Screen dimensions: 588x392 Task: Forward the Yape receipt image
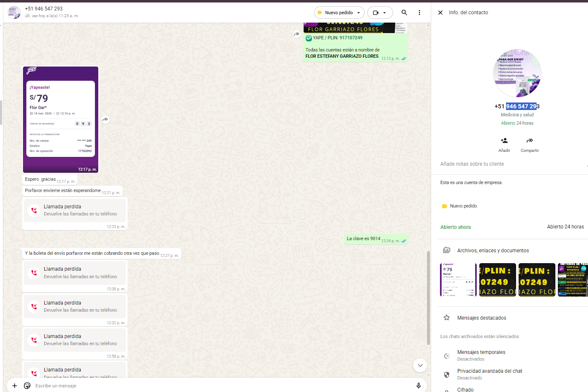pos(105,120)
